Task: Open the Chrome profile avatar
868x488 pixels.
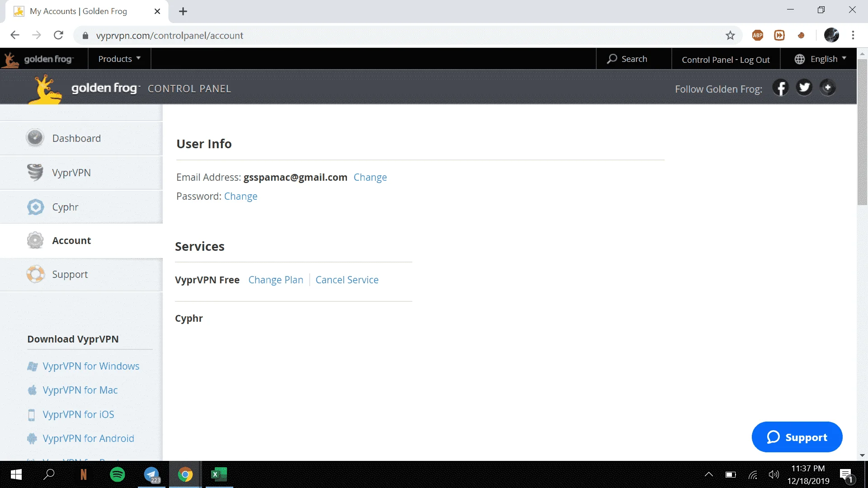Action: 831,35
